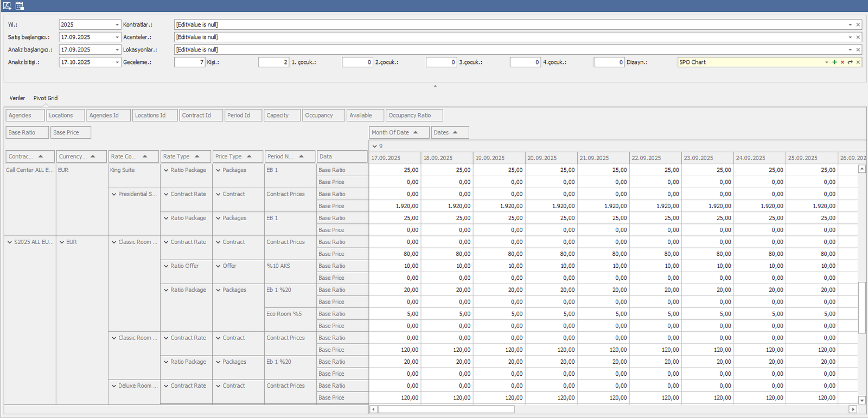868x418 pixels.
Task: Click the Geceleme nights input field
Action: pos(189,62)
